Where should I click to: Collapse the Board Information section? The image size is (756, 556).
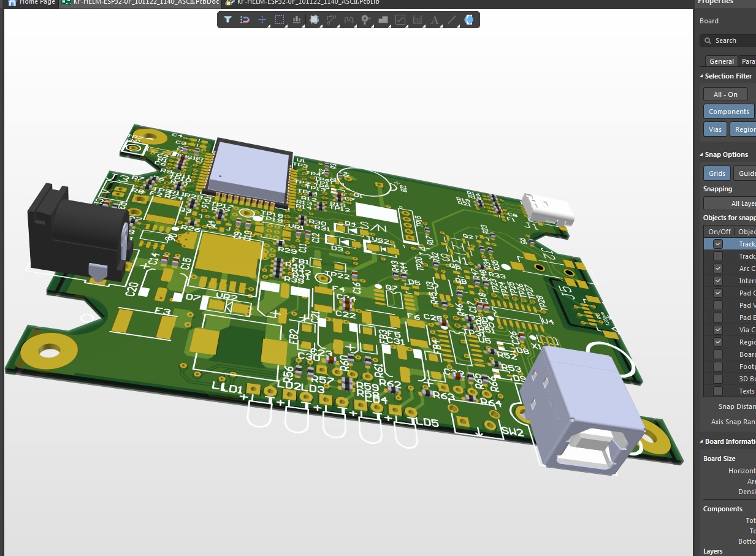[x=702, y=441]
